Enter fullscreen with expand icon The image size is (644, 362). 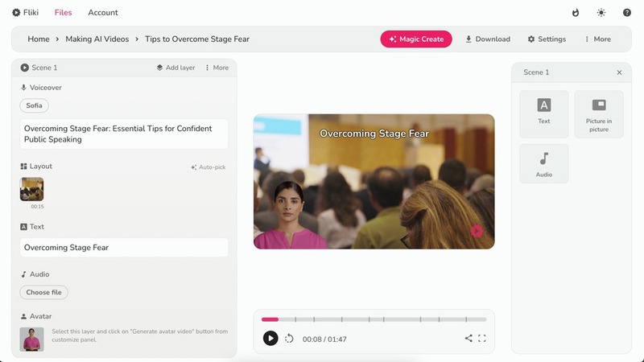pyautogui.click(x=481, y=338)
